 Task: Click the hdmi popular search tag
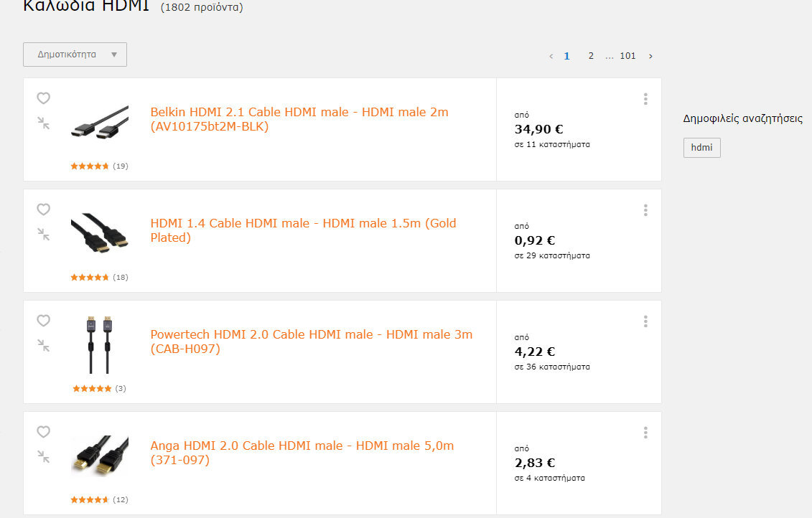pos(701,148)
